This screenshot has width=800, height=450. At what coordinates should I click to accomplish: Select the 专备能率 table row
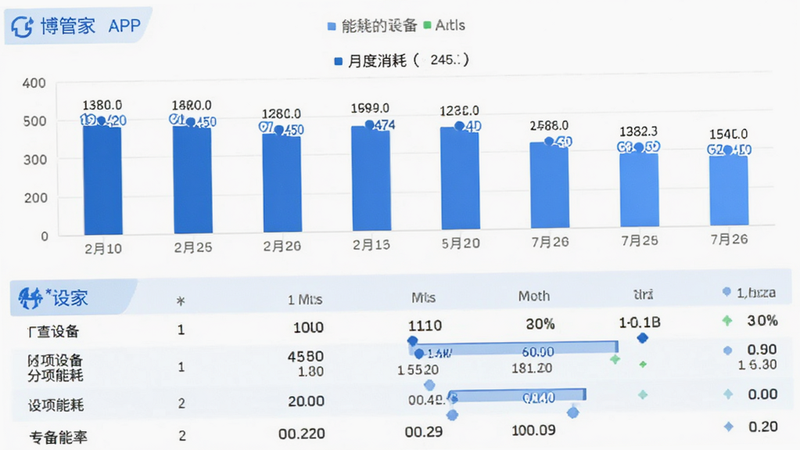(x=401, y=435)
